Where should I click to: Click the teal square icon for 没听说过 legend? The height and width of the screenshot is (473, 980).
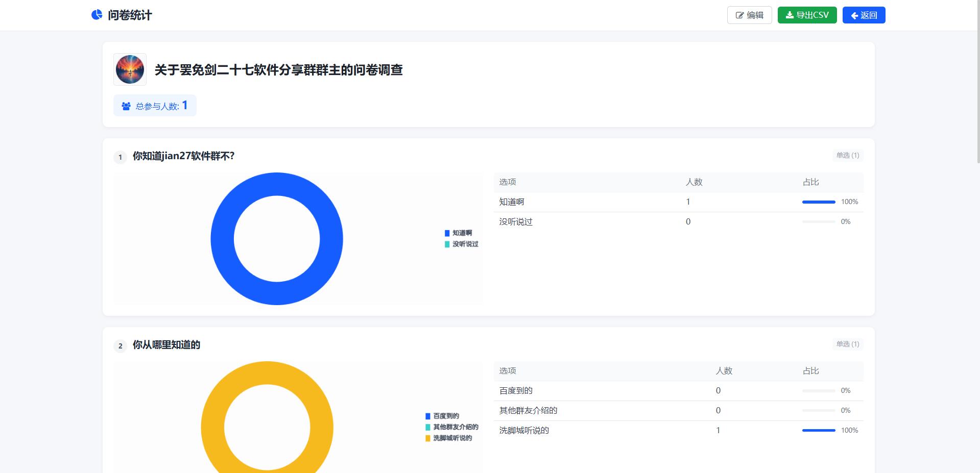pos(446,244)
